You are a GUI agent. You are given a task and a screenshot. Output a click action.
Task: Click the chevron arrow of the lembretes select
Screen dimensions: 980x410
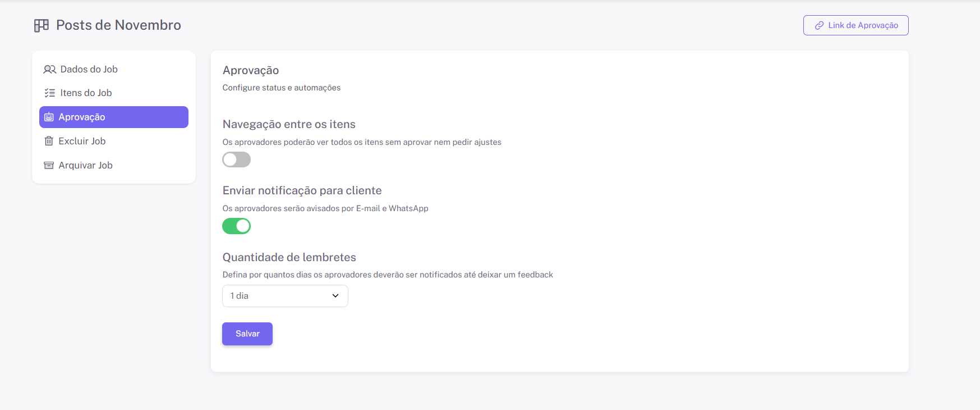tap(335, 296)
